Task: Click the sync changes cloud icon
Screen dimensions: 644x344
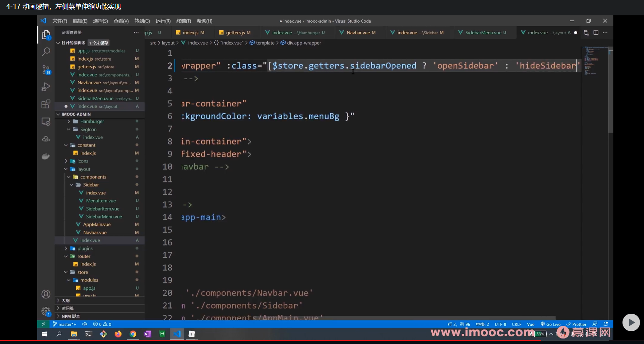Action: [85, 324]
